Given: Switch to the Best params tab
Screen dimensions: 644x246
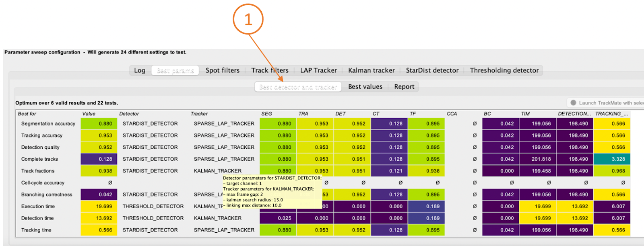Looking at the screenshot, I should [175, 70].
